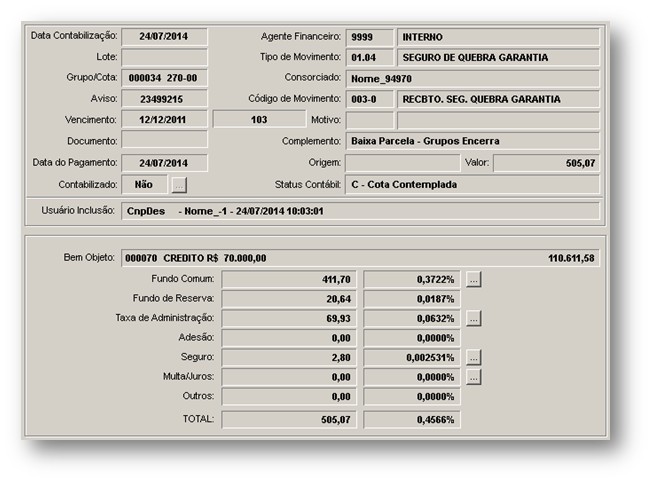Click the Data Contabilização label

[74, 36]
